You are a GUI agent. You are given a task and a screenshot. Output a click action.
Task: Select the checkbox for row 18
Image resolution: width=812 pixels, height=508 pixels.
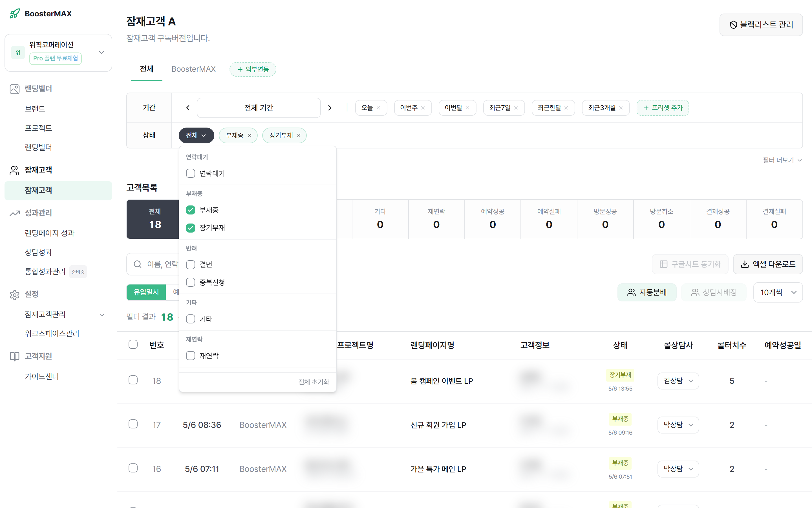coord(133,380)
